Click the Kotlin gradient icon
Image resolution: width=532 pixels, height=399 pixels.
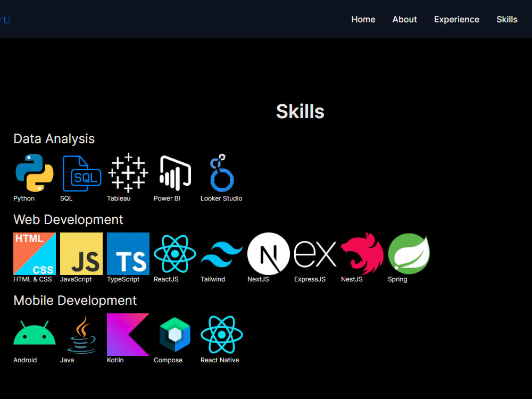pos(128,335)
